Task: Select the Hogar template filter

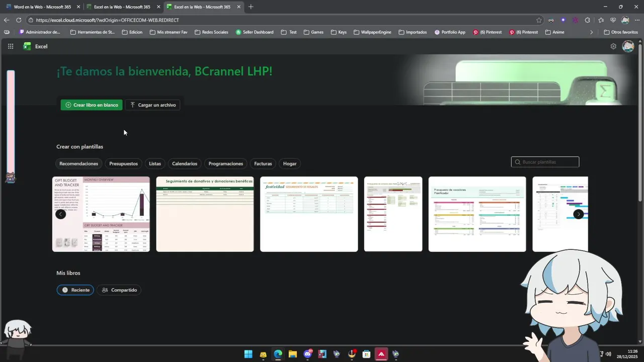Action: tap(290, 163)
